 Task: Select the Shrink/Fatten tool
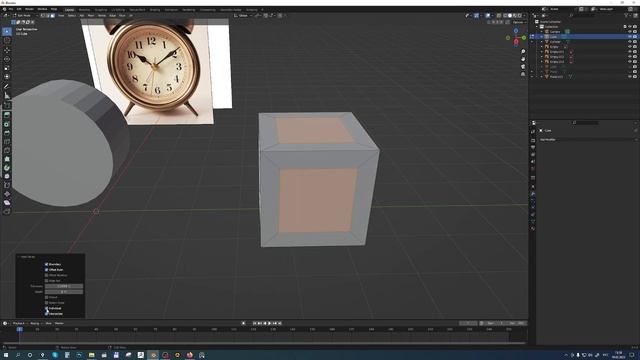tap(7, 194)
